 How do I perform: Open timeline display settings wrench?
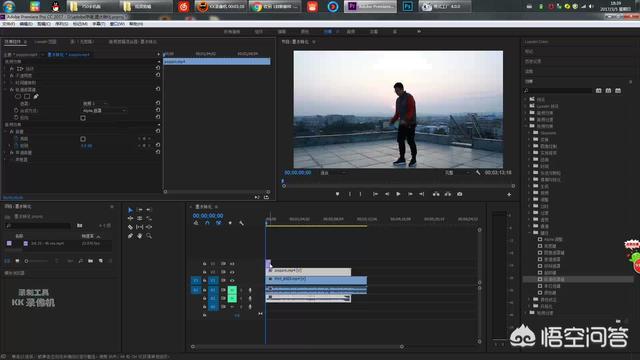pyautogui.click(x=242, y=223)
